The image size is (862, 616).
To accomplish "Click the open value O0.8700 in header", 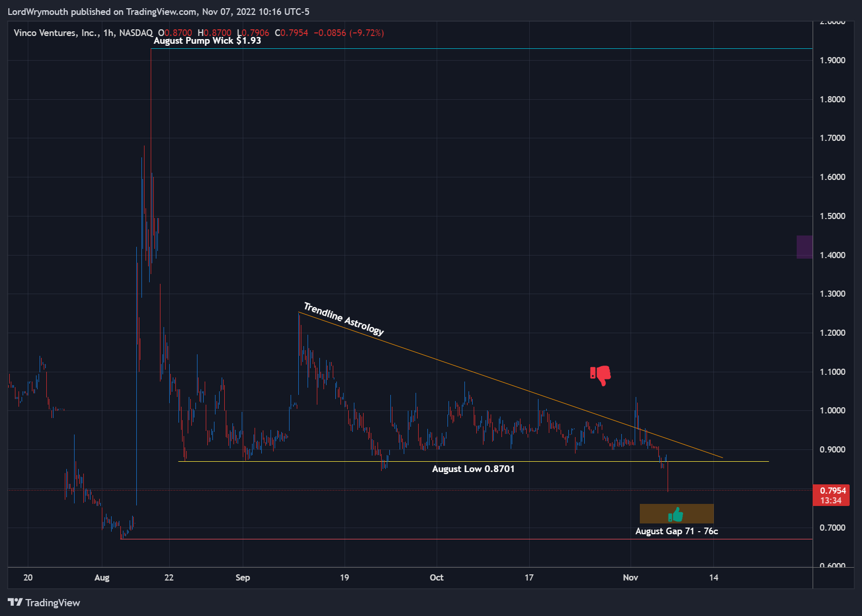I will coord(175,33).
